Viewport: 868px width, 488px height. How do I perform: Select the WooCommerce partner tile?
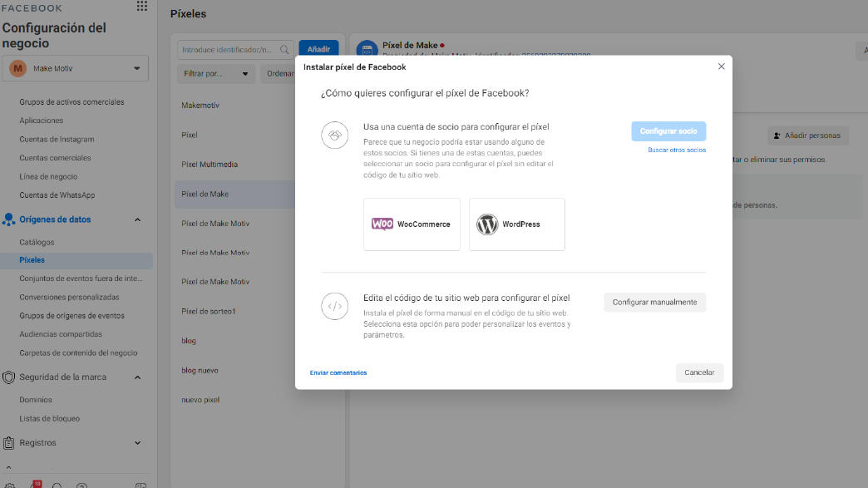click(x=412, y=224)
